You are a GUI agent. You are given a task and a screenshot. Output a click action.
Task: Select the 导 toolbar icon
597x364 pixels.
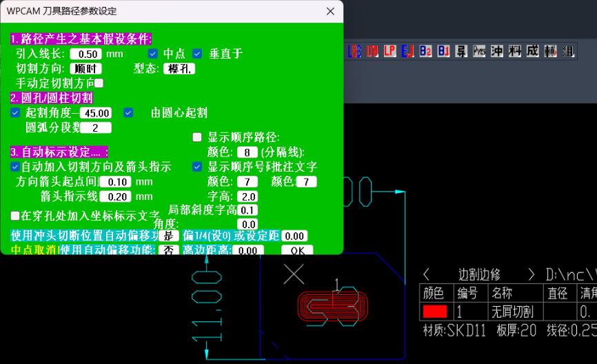461,51
